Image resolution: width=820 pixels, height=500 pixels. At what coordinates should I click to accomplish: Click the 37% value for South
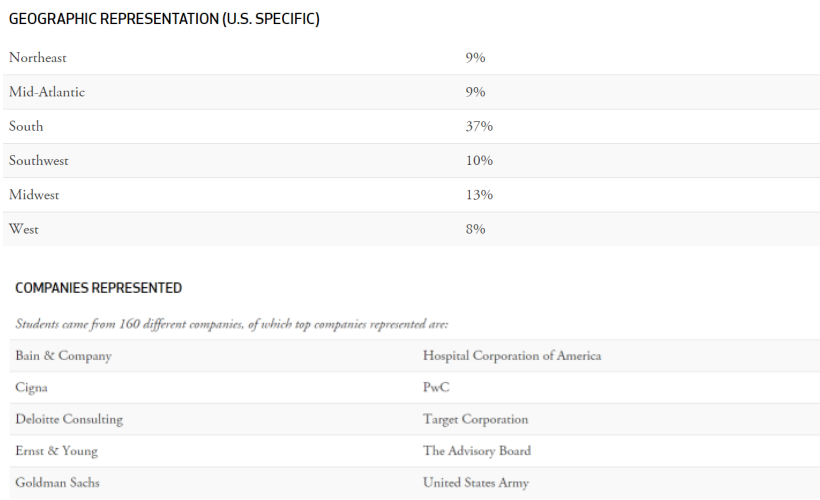click(x=479, y=126)
